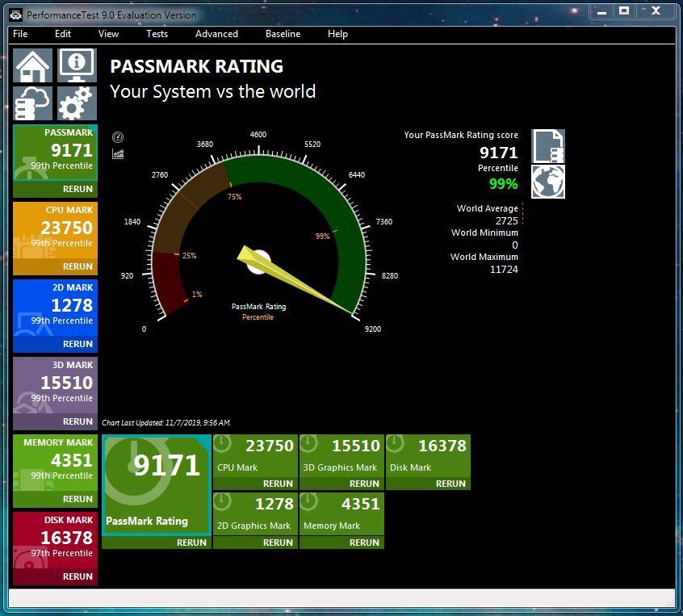
Task: Select the CPU MARK 23750 sidebar tile
Action: 56,230
